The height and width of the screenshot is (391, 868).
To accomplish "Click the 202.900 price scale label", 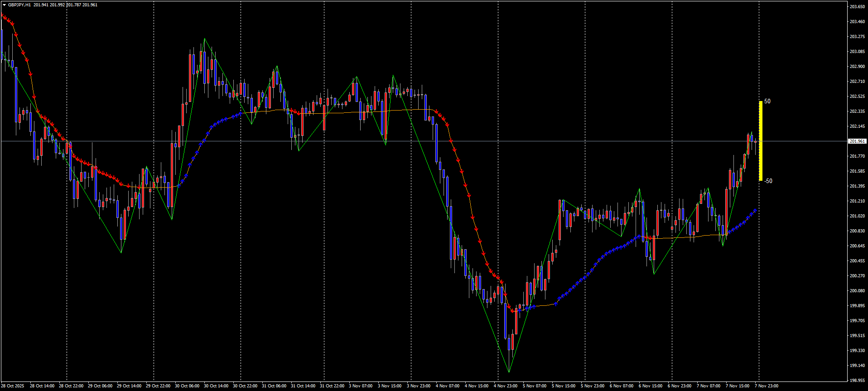I will tap(857, 67).
